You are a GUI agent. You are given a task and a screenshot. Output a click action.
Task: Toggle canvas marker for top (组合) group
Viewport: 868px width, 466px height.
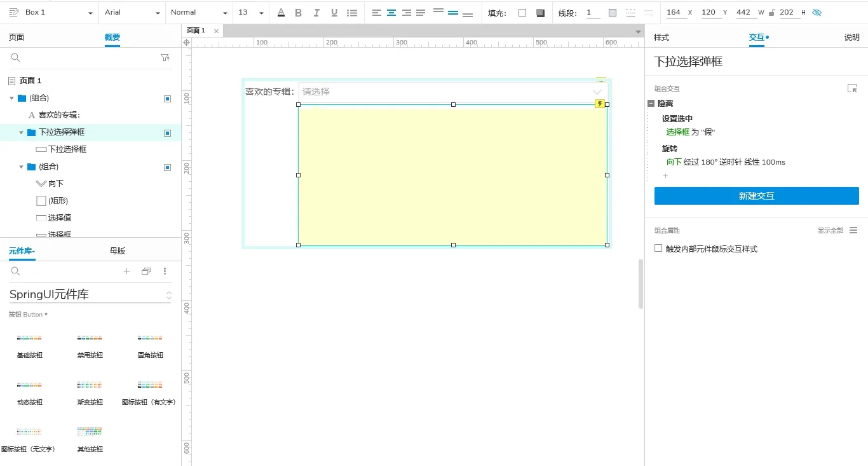pos(168,99)
